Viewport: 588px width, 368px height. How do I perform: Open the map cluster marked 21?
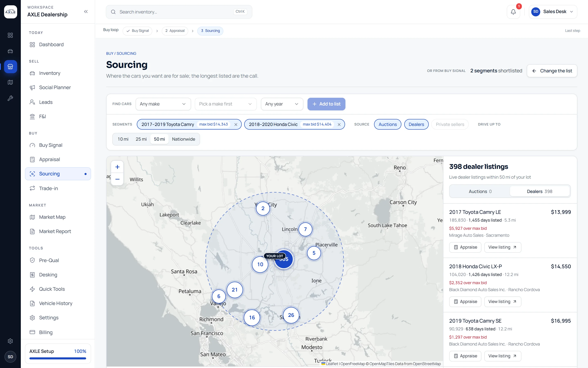[234, 290]
